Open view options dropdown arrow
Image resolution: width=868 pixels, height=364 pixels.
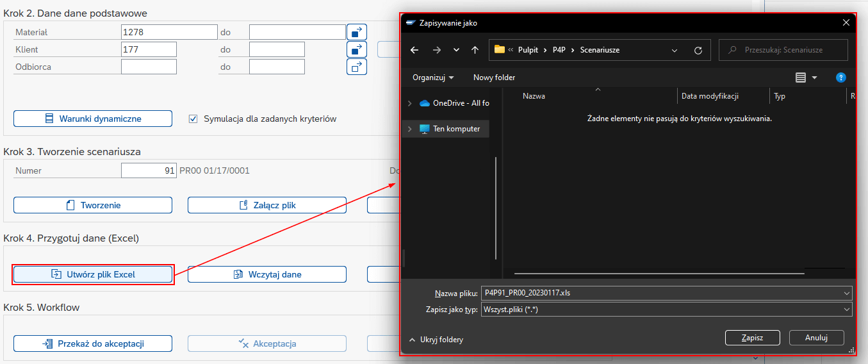coord(815,78)
